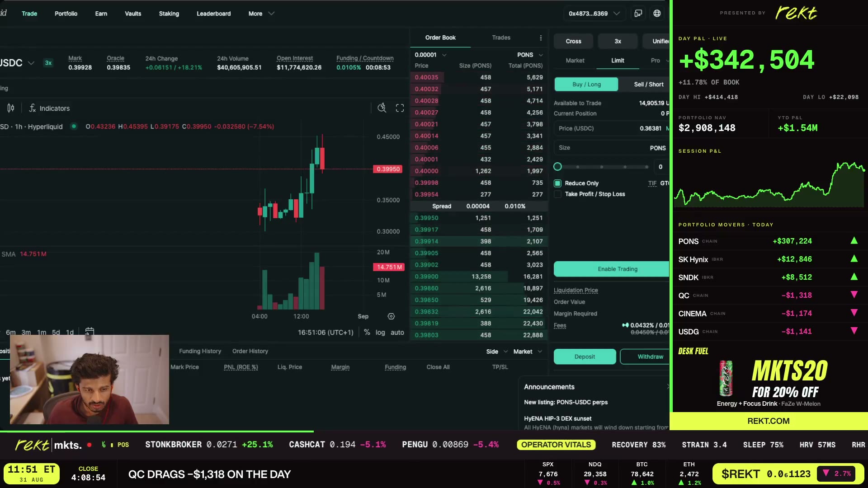Open the candlestick chart type icon
868x488 pixels.
pyautogui.click(x=11, y=108)
